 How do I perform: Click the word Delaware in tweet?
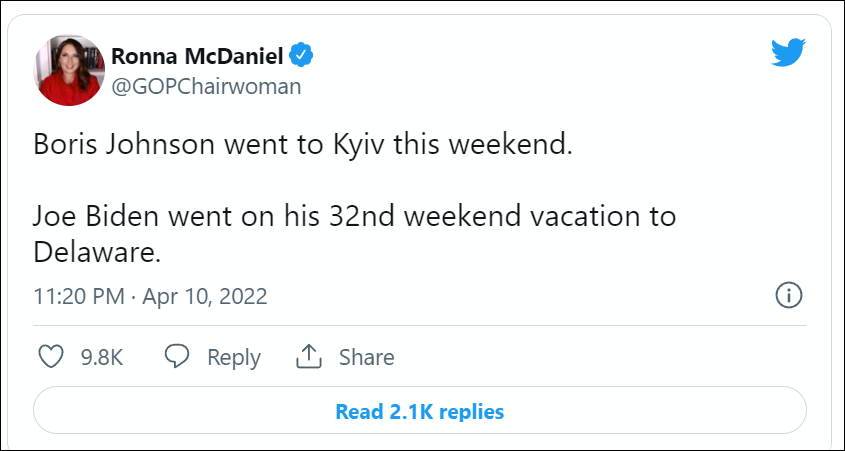[x=96, y=252]
